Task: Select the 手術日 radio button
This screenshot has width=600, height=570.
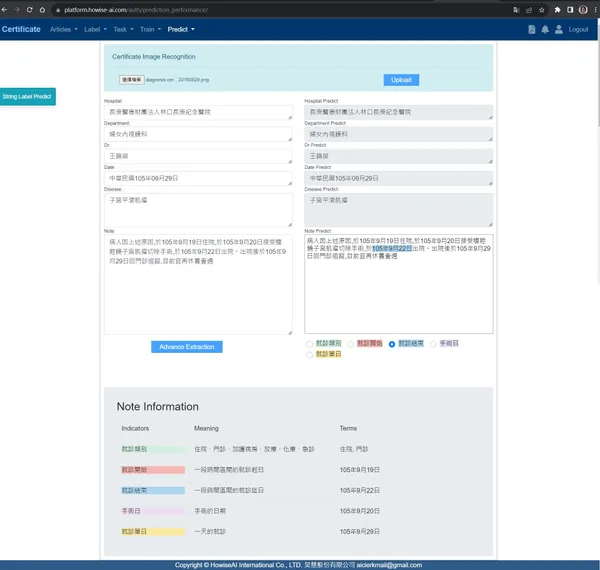Action: [433, 344]
